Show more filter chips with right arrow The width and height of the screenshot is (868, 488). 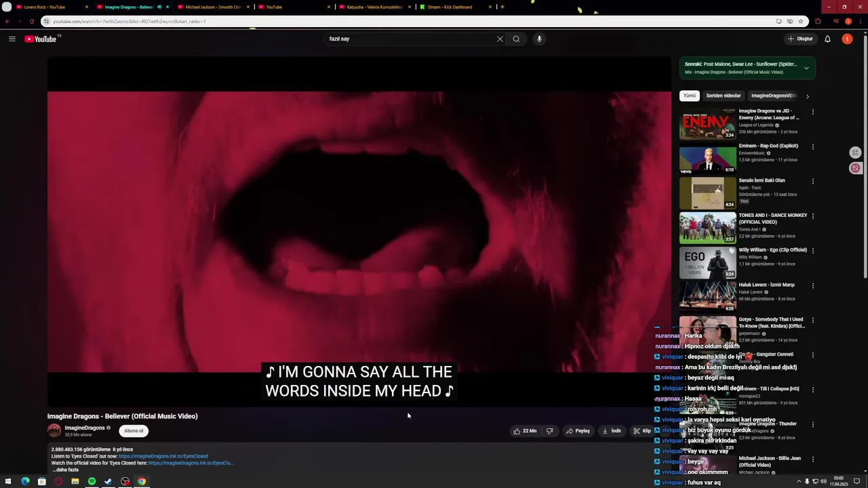tap(807, 96)
